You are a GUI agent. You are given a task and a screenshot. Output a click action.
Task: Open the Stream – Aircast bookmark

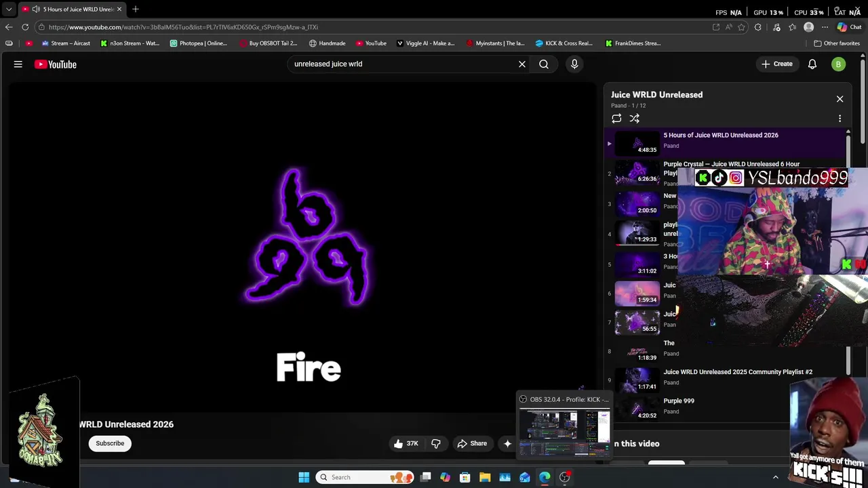66,43
